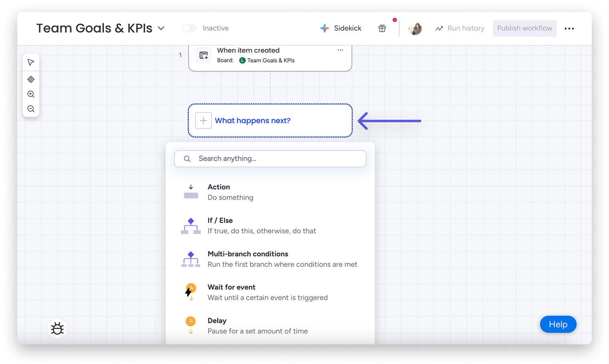The image size is (609, 364).
Task: Choose Wait for event option
Action: 270,293
